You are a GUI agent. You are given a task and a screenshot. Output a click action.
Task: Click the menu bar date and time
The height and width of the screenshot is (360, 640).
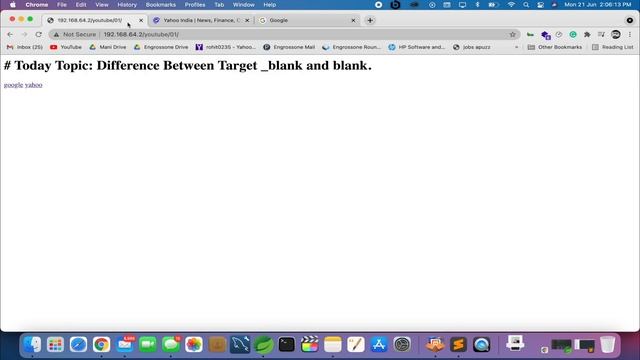[x=598, y=5]
